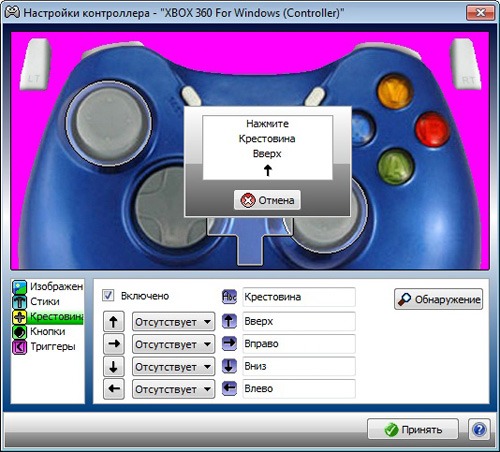Select the Изображен list item
This screenshot has width=500, height=452.
tap(48, 287)
